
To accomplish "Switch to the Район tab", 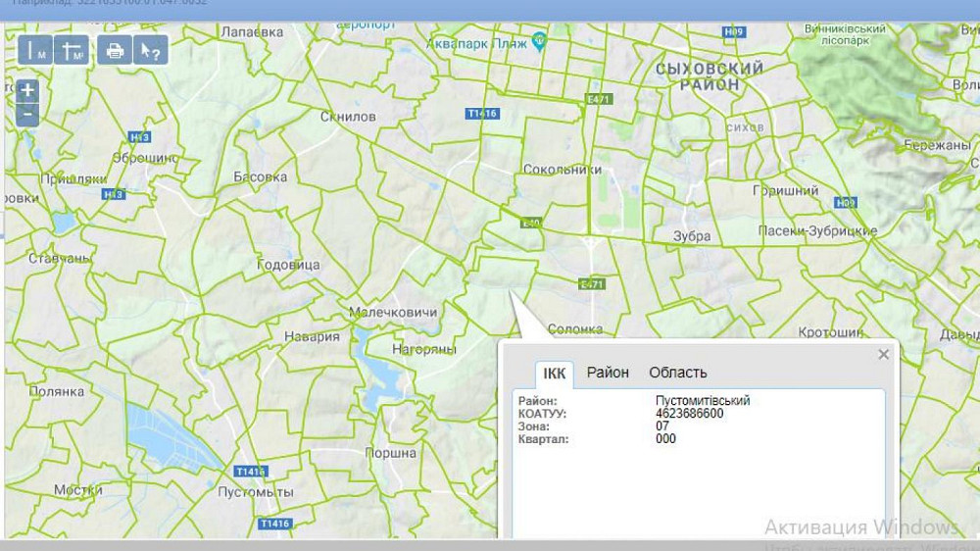I will click(608, 373).
